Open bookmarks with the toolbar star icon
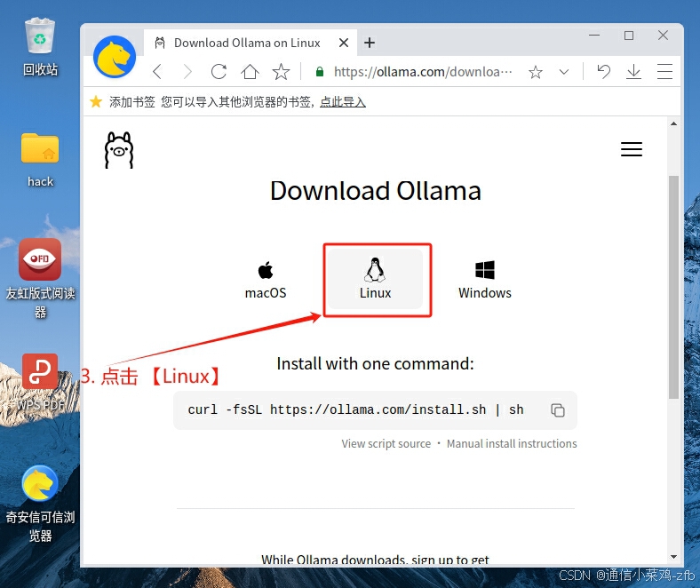The width and height of the screenshot is (700, 588). [x=282, y=71]
